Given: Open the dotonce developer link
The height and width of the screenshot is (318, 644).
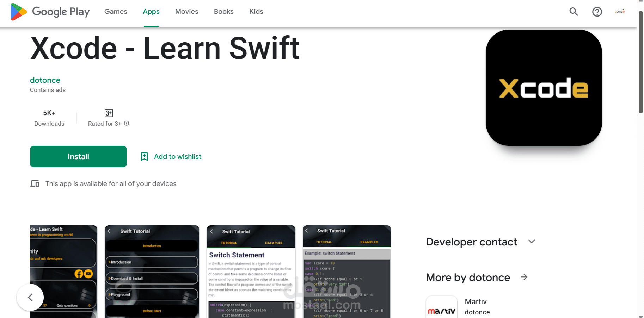Looking at the screenshot, I should pyautogui.click(x=45, y=80).
